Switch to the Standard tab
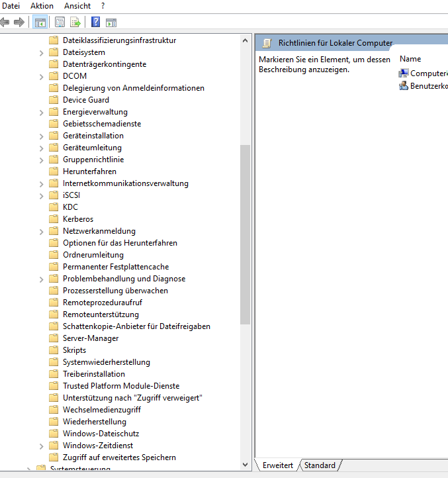The height and width of the screenshot is (478, 448). (320, 465)
